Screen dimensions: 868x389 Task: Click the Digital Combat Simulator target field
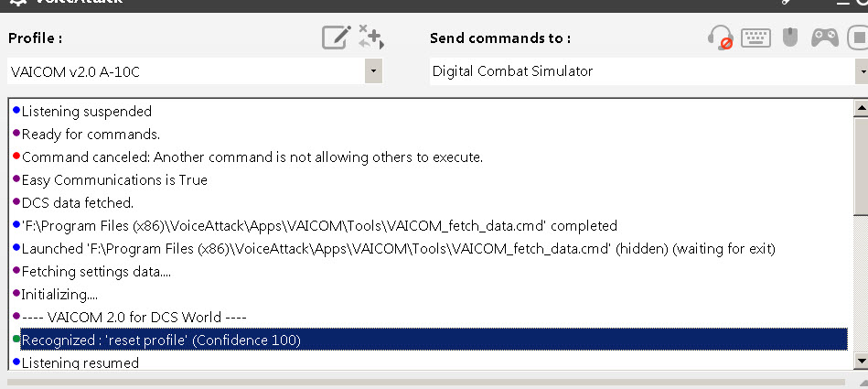point(643,71)
